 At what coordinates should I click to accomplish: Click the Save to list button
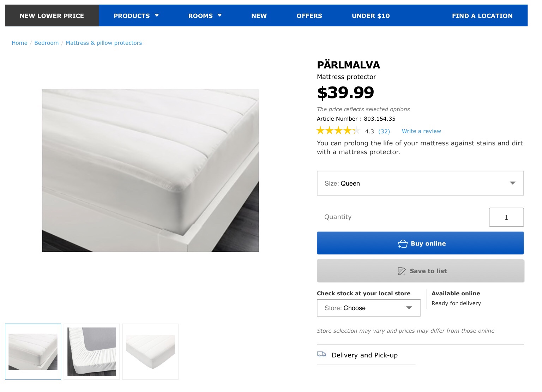[420, 271]
